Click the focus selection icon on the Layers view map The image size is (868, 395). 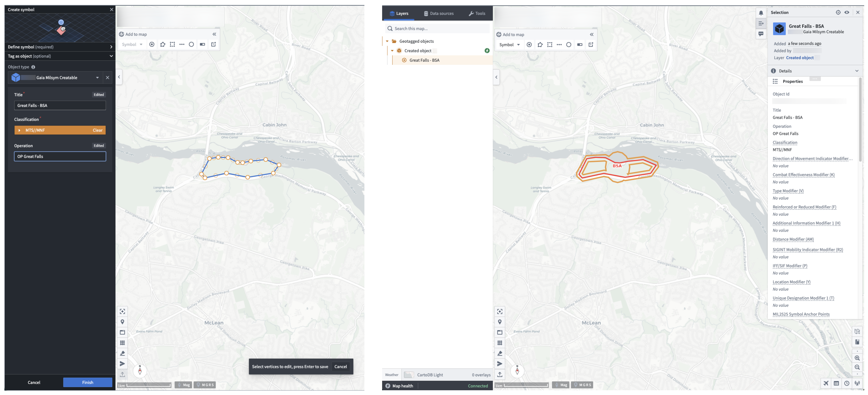point(500,312)
